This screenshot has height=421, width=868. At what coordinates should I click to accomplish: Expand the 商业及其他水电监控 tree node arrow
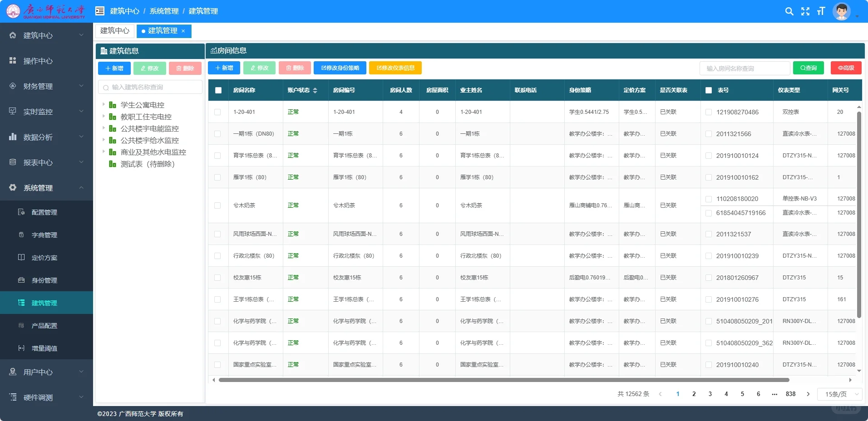point(104,152)
